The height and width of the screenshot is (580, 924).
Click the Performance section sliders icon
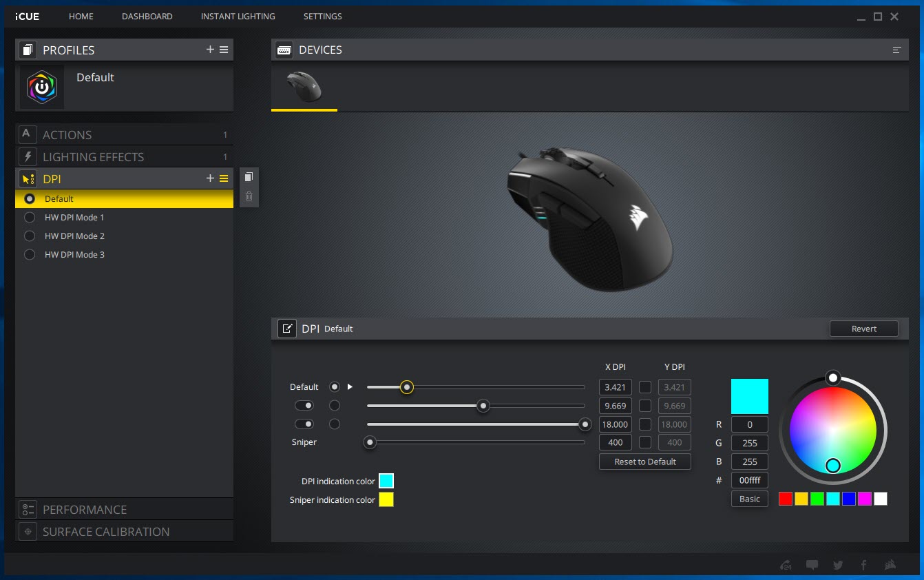pos(28,509)
